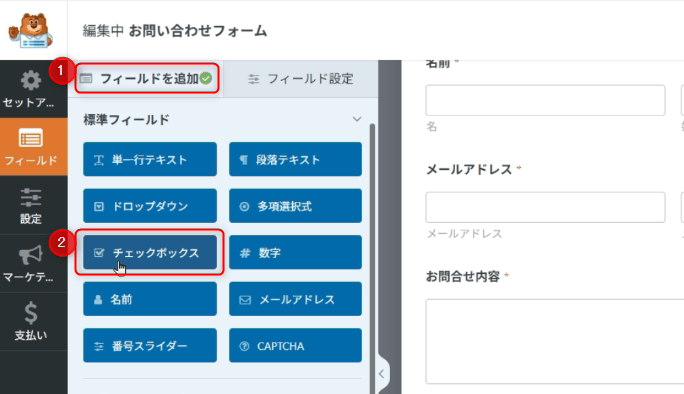The image size is (684, 394).
Task: Add a CAPTCHA field
Action: tap(295, 346)
